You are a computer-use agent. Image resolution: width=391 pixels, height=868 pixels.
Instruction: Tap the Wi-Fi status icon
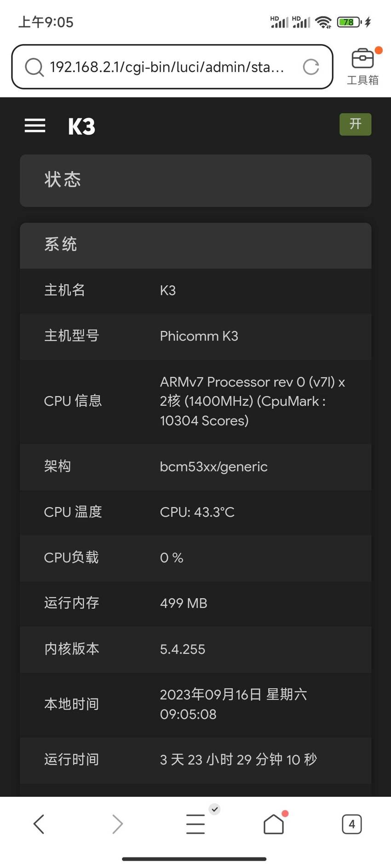324,22
